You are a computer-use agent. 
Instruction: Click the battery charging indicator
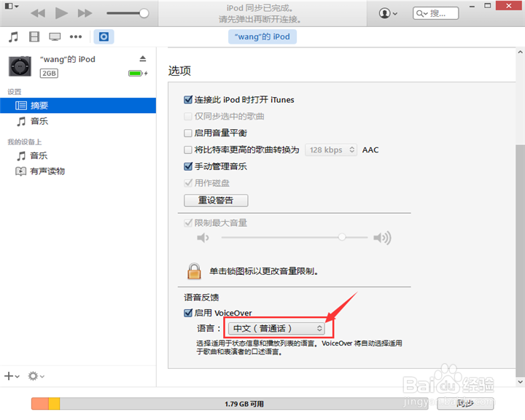pos(138,73)
